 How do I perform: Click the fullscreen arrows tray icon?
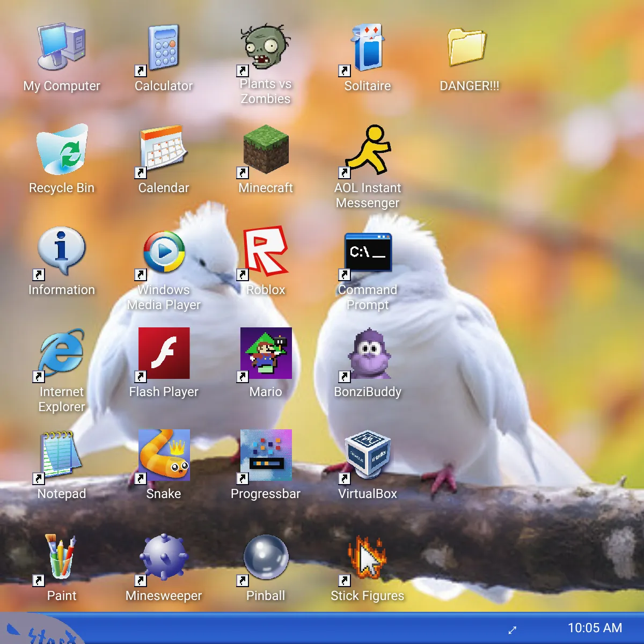(513, 630)
